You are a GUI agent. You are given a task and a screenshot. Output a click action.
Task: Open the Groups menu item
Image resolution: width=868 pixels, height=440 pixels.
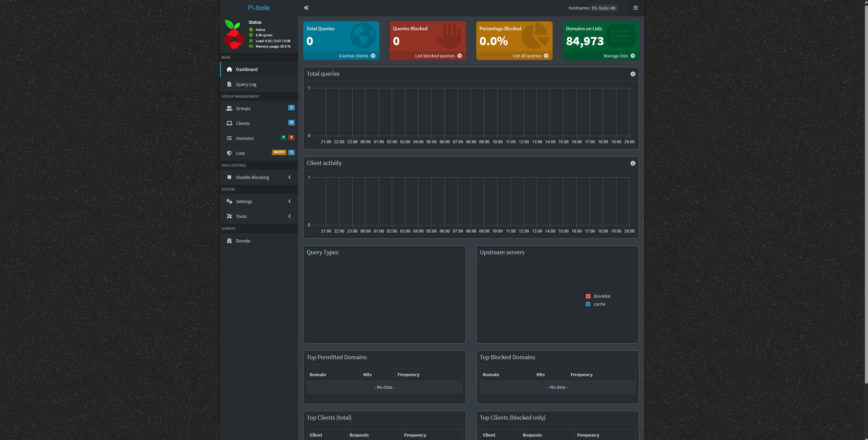point(259,108)
